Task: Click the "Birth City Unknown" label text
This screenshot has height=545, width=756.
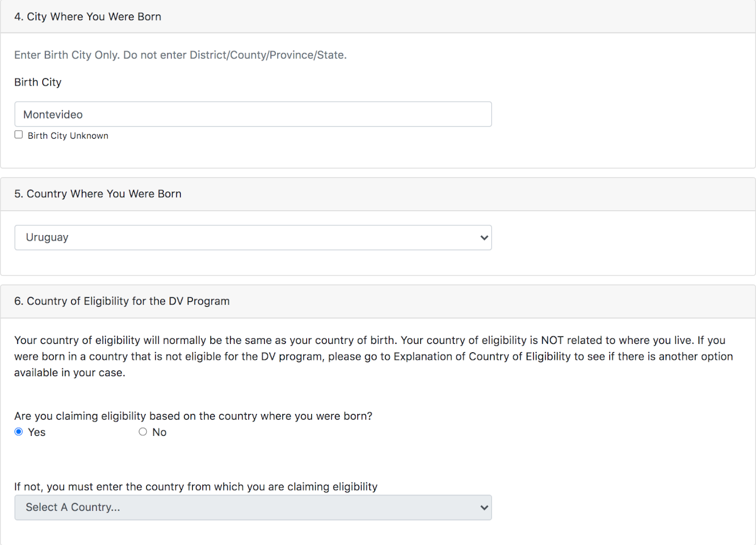Action: coord(68,135)
